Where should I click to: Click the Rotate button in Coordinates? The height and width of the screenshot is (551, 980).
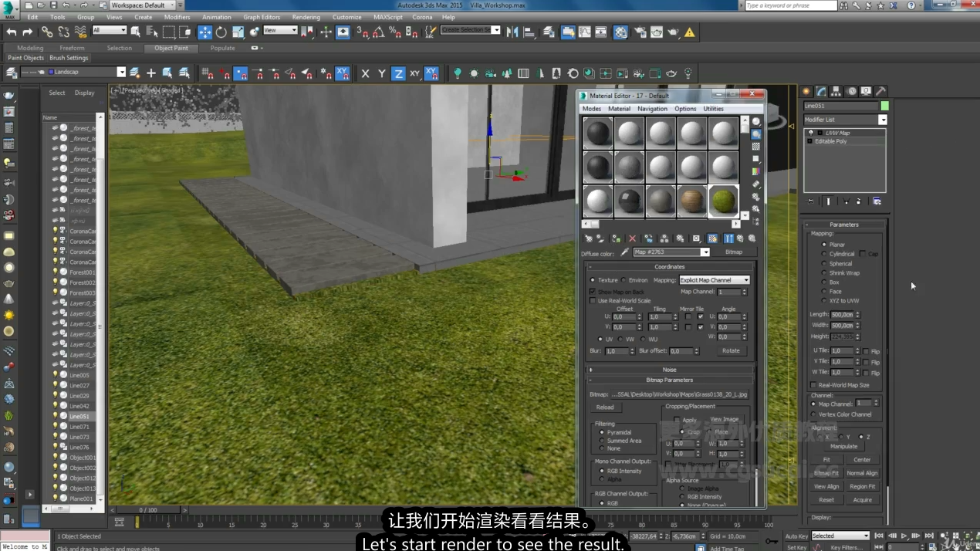pos(731,351)
